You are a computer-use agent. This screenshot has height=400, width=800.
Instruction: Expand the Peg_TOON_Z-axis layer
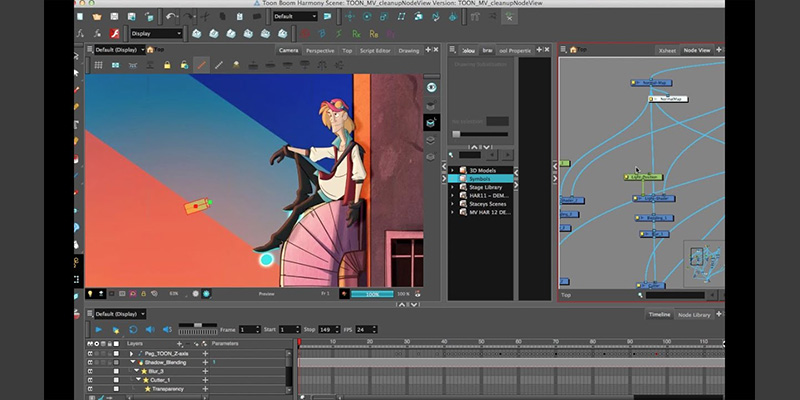point(131,354)
